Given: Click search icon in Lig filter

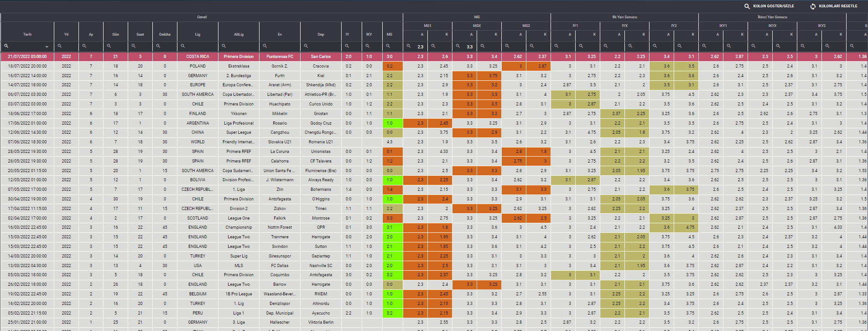Looking at the screenshot, I should [x=183, y=46].
